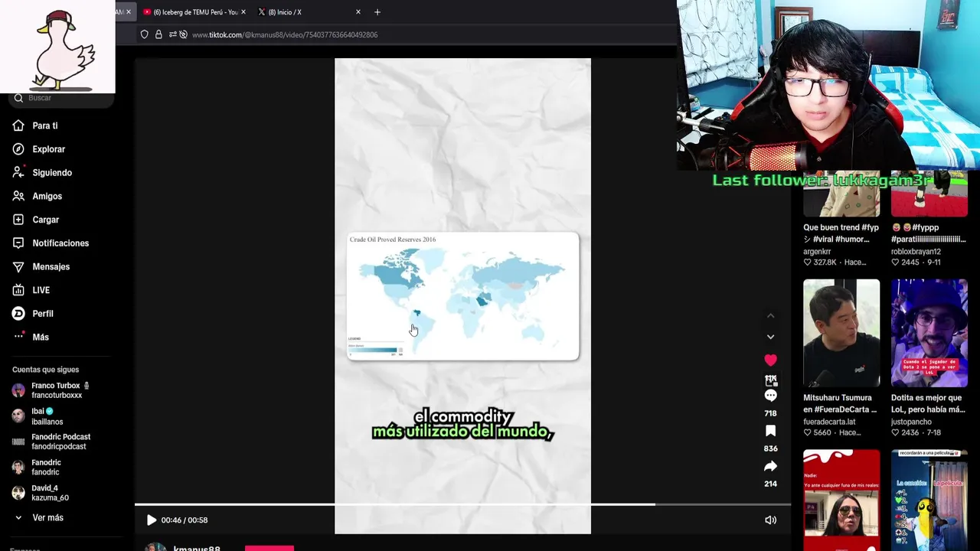Open LIVE icon in sidebar
The height and width of the screenshot is (551, 980).
click(18, 290)
